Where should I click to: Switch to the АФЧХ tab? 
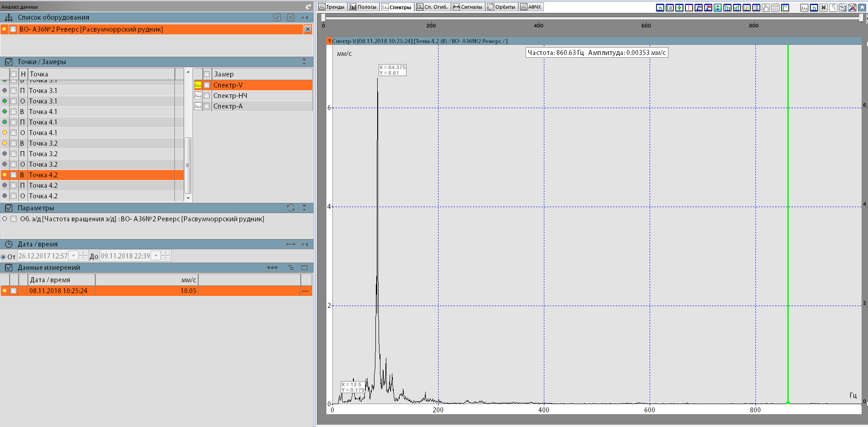click(531, 7)
